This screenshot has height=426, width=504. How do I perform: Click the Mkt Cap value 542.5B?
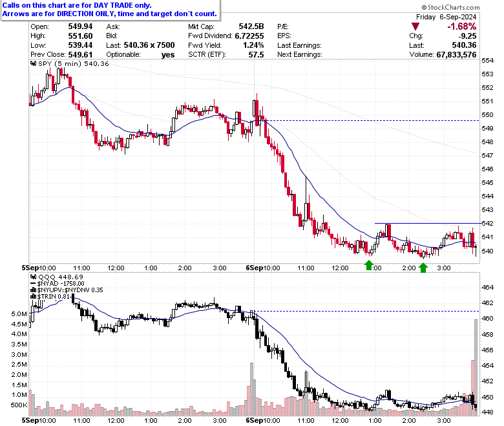(251, 27)
